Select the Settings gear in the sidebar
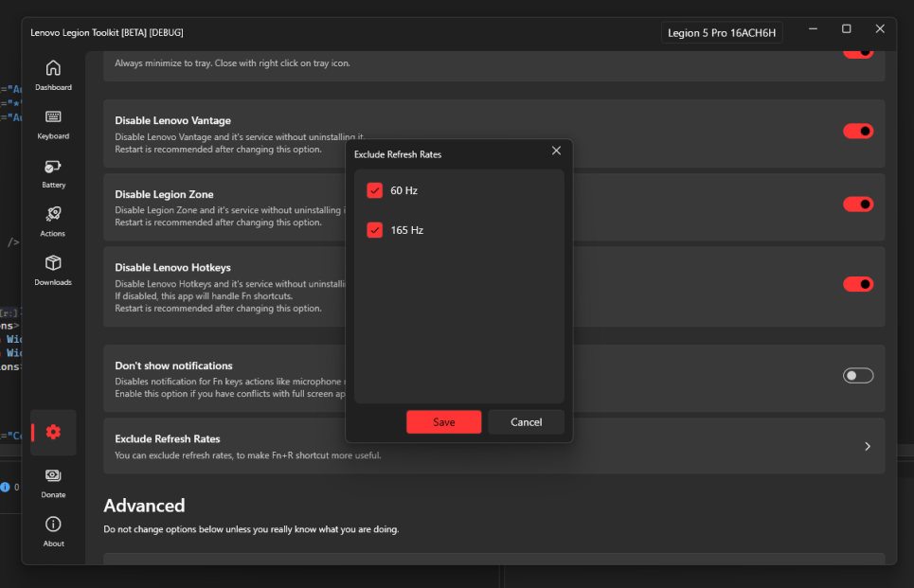 (x=53, y=432)
